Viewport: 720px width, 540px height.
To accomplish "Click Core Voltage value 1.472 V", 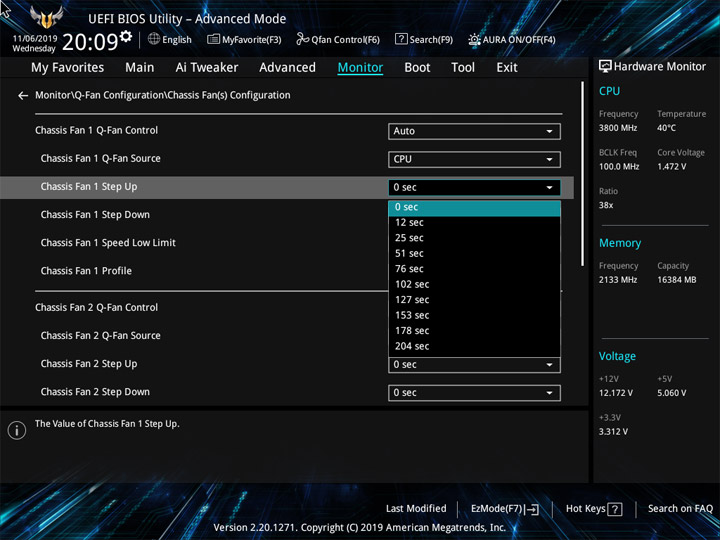I will coord(671,167).
